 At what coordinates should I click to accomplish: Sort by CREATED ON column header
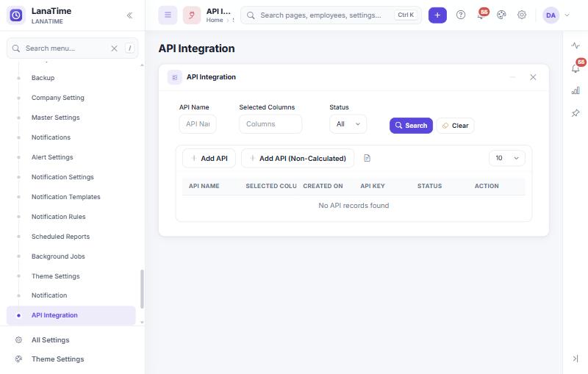pyautogui.click(x=323, y=186)
